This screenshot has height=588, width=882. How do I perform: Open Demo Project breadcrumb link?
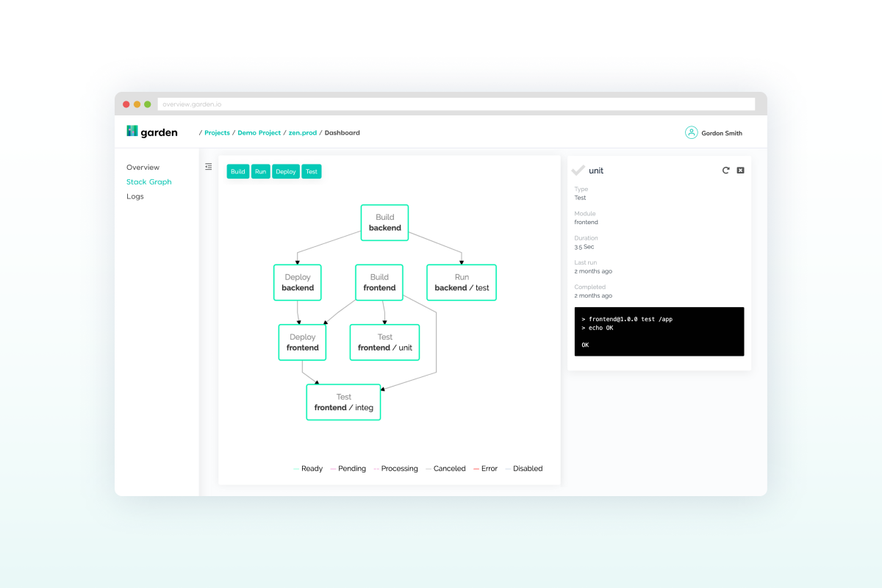pyautogui.click(x=259, y=133)
